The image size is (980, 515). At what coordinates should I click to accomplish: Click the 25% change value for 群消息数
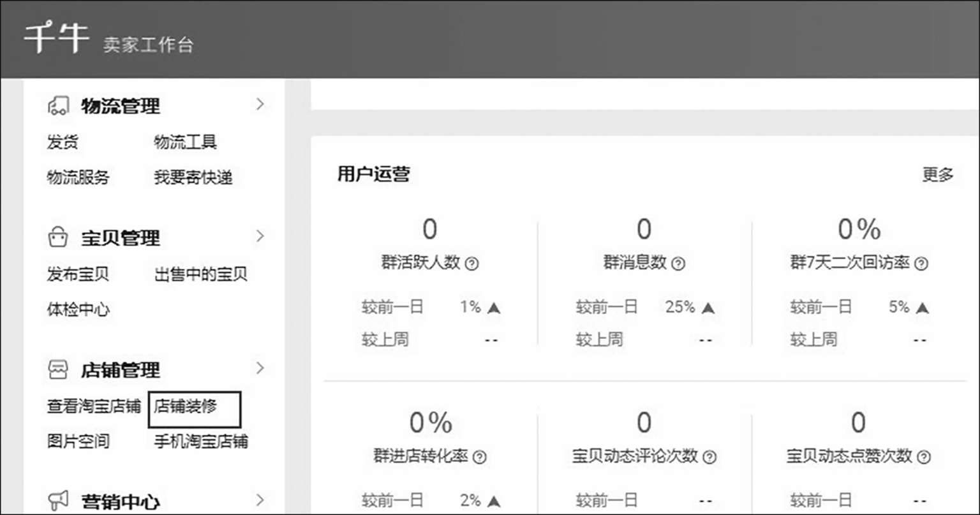[x=680, y=307]
